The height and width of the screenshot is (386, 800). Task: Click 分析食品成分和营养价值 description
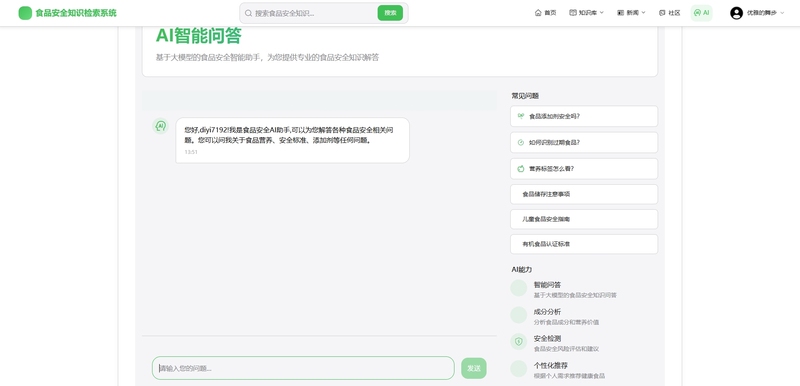pyautogui.click(x=566, y=322)
